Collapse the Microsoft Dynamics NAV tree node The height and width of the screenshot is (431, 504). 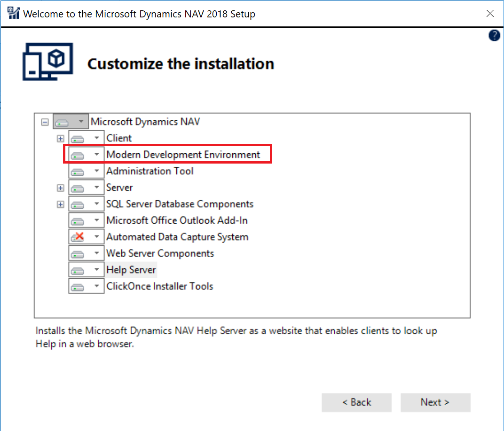(45, 121)
